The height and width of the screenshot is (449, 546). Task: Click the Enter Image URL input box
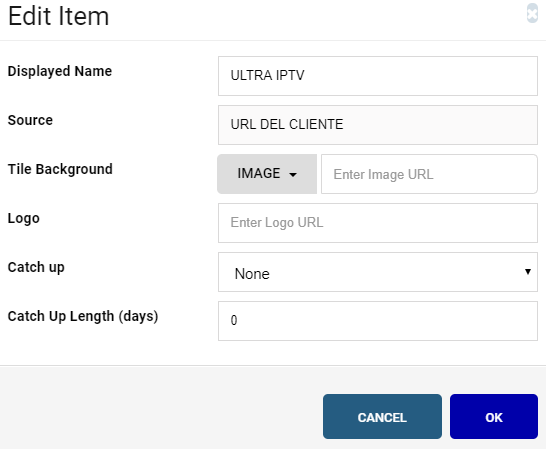429,174
